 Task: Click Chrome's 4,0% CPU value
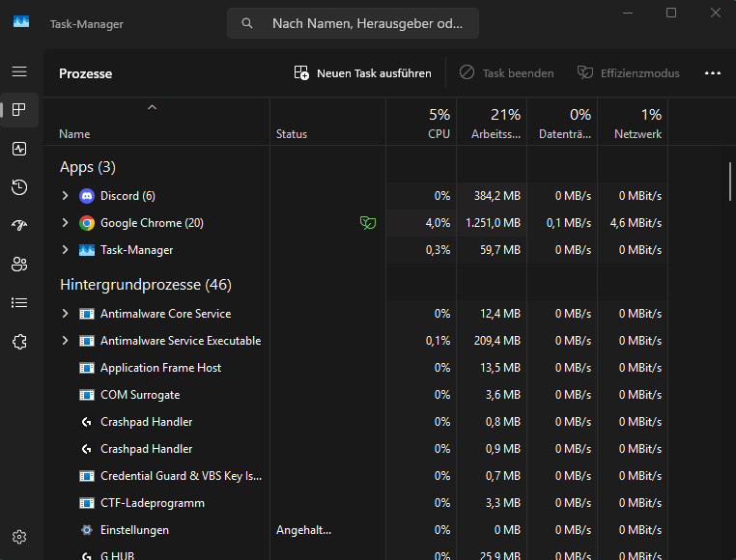[438, 223]
